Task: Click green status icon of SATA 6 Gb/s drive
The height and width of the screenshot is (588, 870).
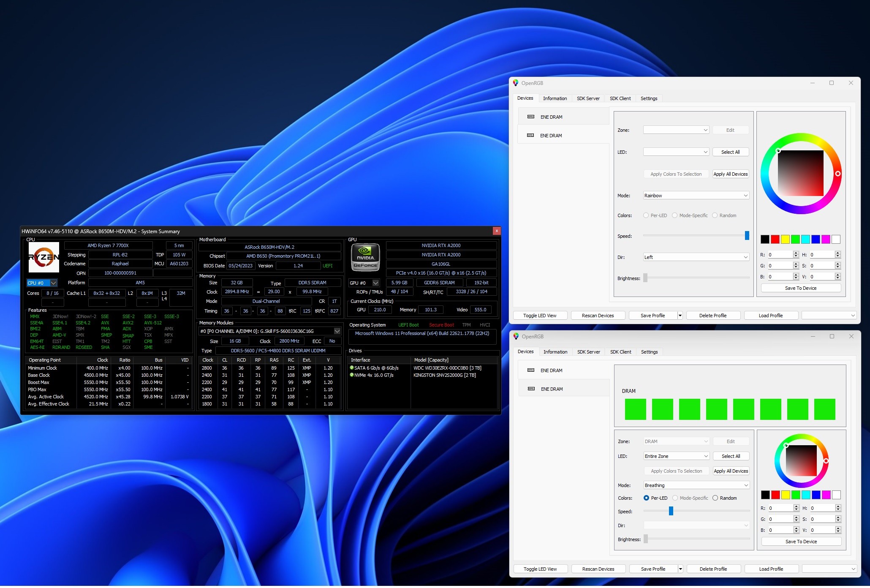Action: (352, 367)
